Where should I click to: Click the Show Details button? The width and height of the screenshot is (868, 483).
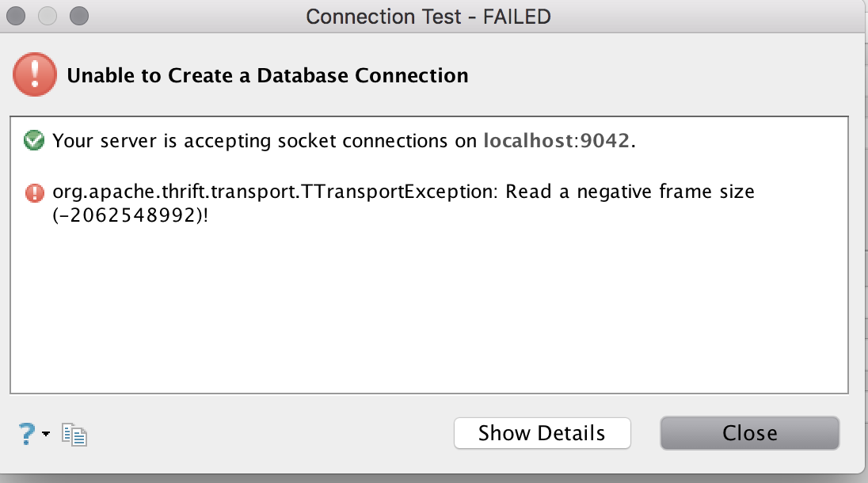[x=542, y=433]
